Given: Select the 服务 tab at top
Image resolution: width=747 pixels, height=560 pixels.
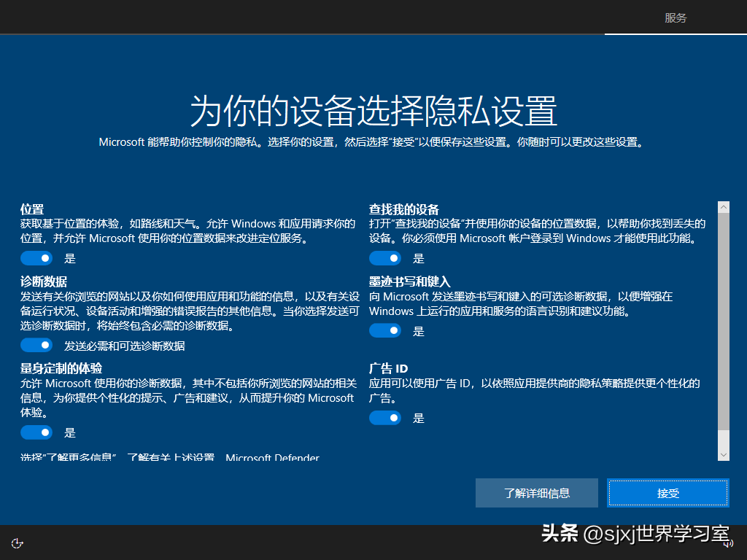Looking at the screenshot, I should [x=676, y=17].
